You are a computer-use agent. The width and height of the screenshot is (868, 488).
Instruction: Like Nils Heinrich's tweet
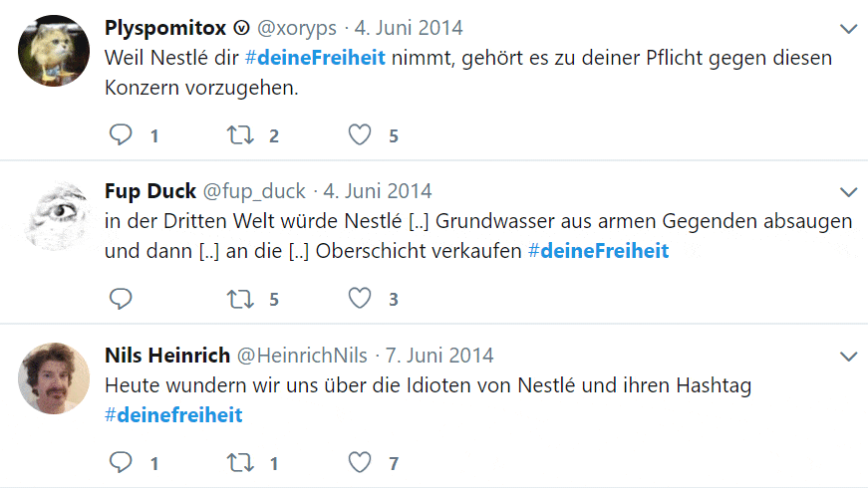tap(360, 462)
